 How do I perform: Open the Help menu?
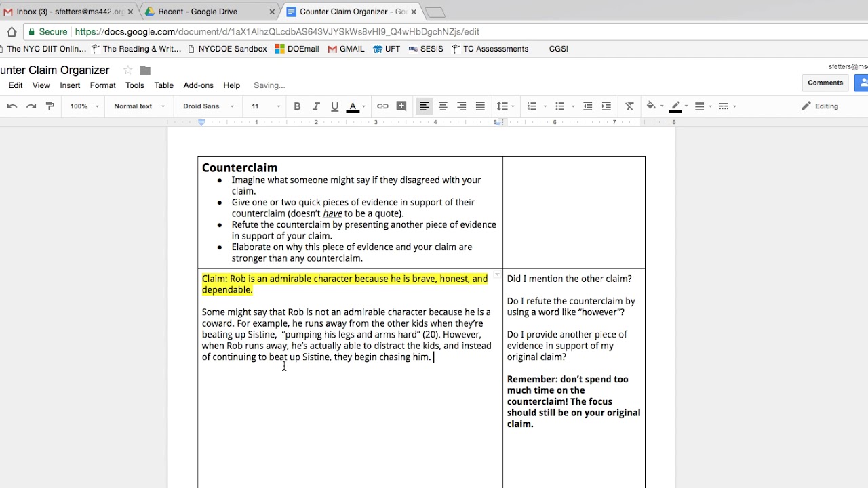point(232,85)
